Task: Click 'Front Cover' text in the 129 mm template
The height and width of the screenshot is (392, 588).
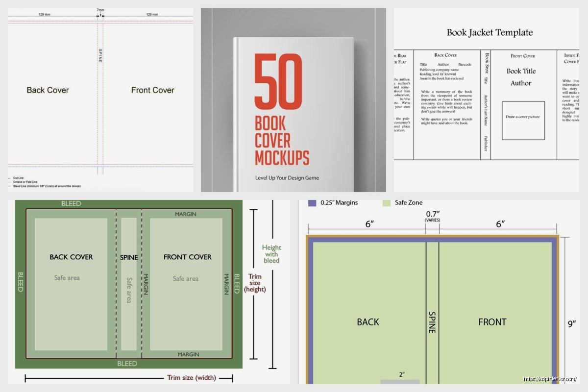Action: pos(152,90)
